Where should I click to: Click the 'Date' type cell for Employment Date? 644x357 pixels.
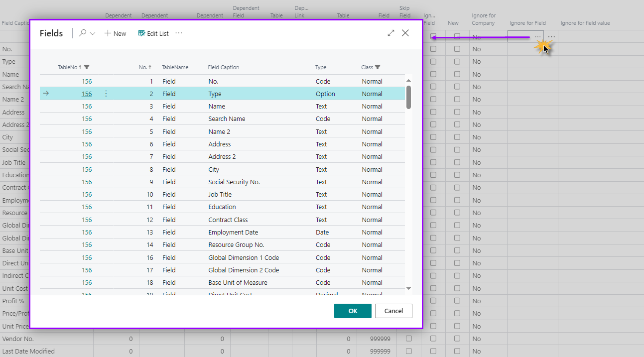coord(322,232)
